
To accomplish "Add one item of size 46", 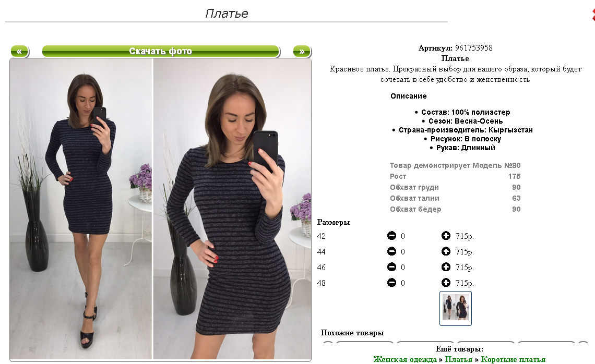I will (446, 267).
